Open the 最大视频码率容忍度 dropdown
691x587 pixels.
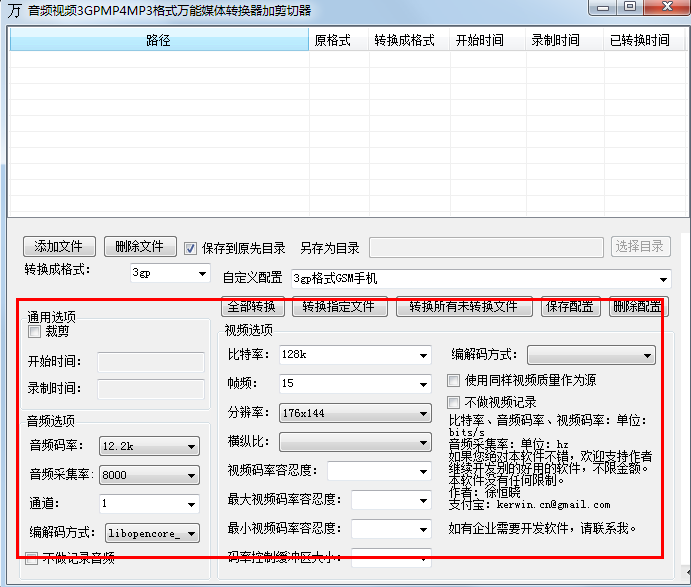[391, 500]
